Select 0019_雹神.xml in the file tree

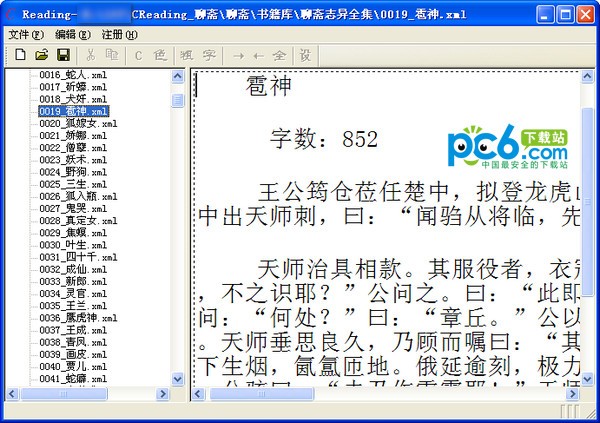click(x=74, y=111)
